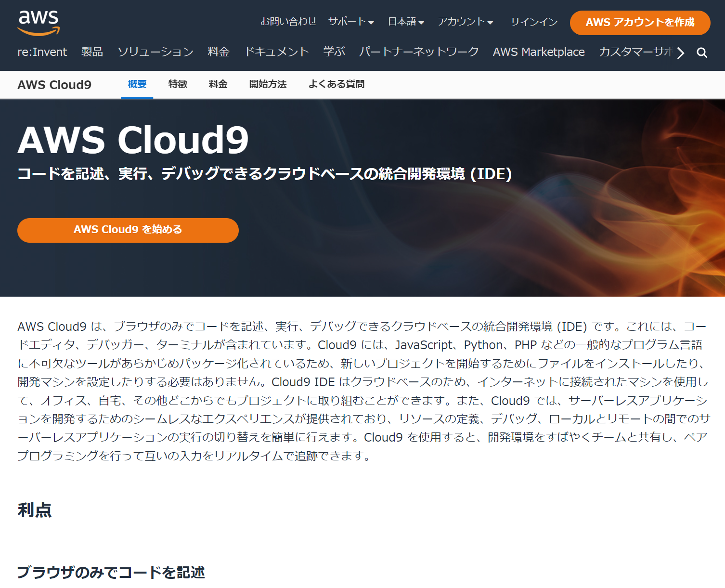Click the hero subtitle mentioning (IDE)
Viewport: 725px width, 588px height.
pyautogui.click(x=265, y=174)
